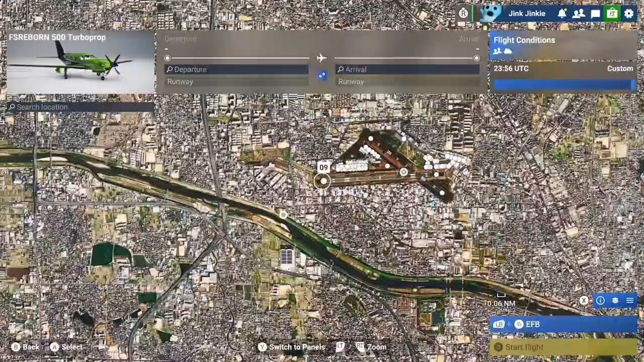Swap departure and arrival airports
This screenshot has width=644, height=362.
point(323,76)
